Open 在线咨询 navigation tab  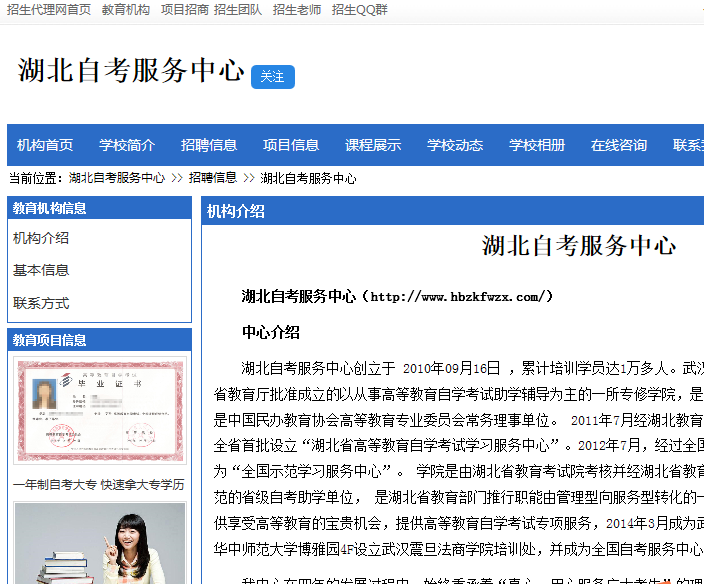point(619,145)
